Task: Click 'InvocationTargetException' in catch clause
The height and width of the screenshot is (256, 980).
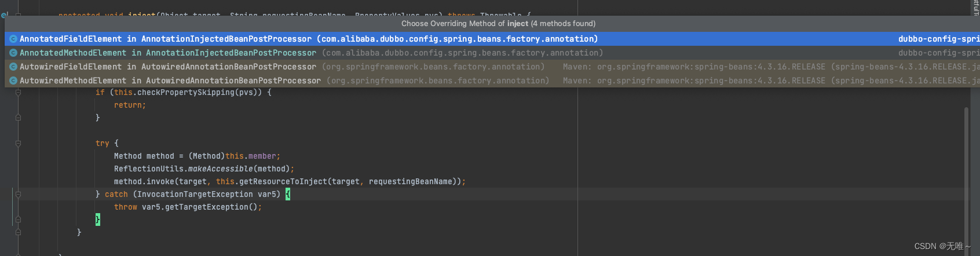Action: click(195, 195)
